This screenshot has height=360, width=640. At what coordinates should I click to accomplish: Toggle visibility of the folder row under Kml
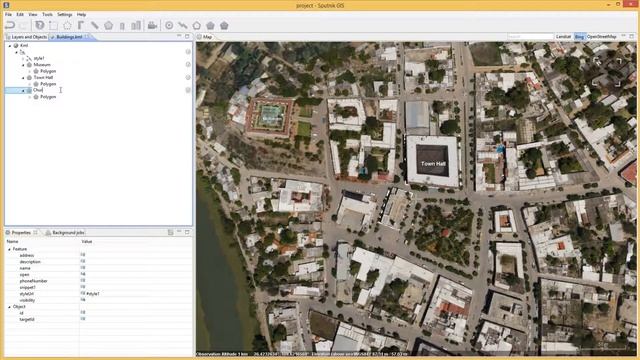[188, 52]
